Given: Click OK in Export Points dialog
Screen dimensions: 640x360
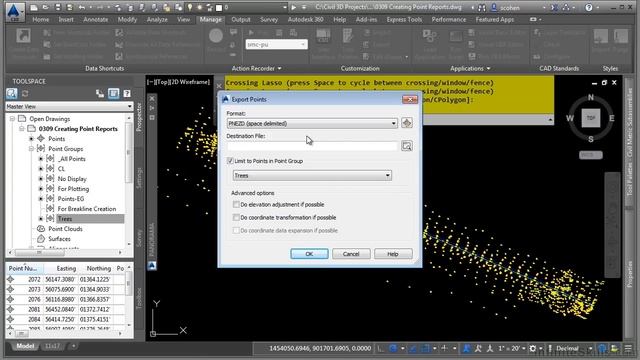Looking at the screenshot, I should (309, 254).
